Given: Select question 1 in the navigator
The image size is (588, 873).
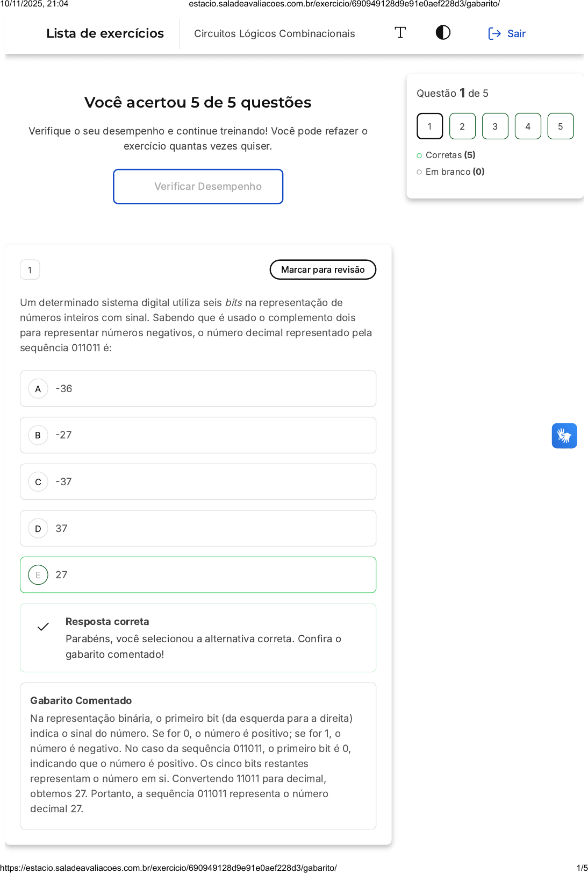Looking at the screenshot, I should pyautogui.click(x=429, y=126).
